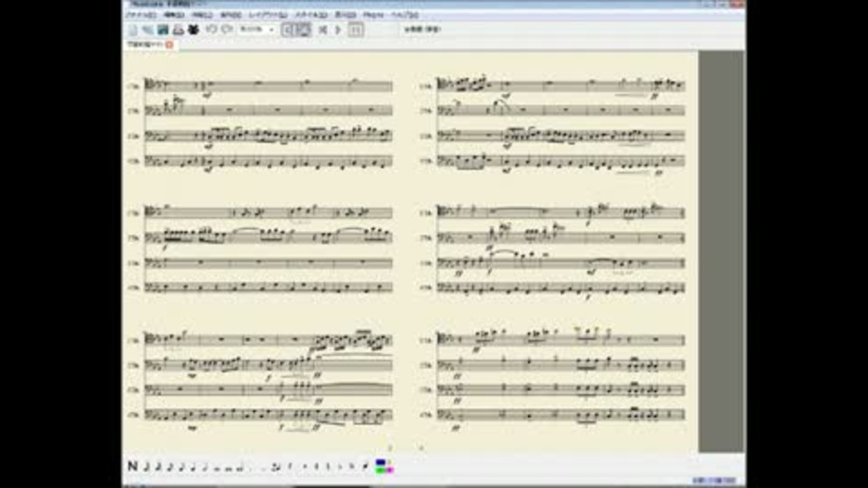The image size is (868, 488).
Task: Open the Plugins menu
Action: [373, 15]
